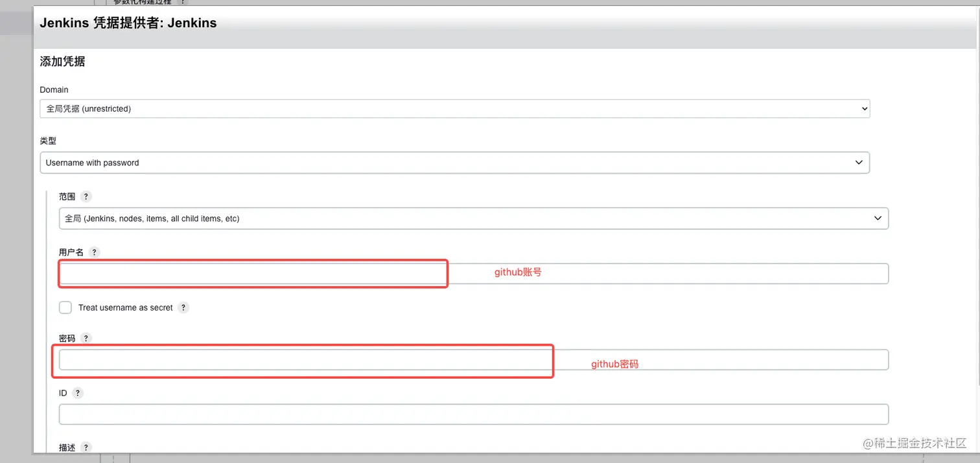Click the Domain field label

[54, 89]
